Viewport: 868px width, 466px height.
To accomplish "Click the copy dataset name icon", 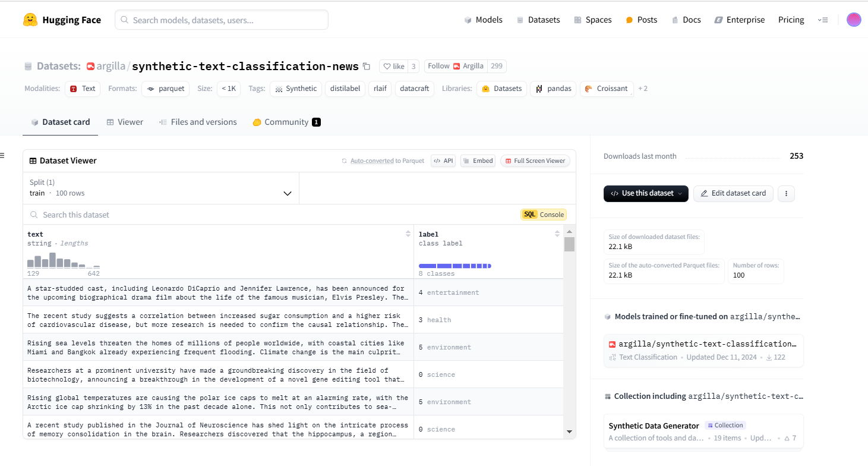I will click(x=367, y=66).
